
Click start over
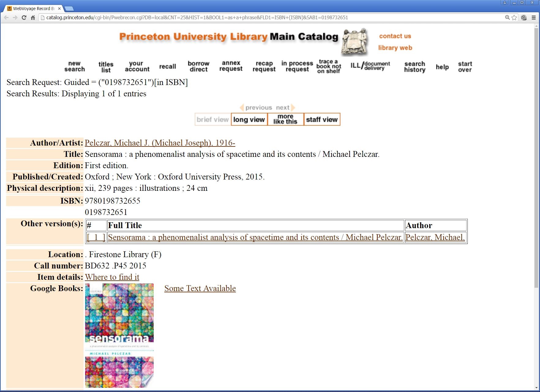coord(465,67)
